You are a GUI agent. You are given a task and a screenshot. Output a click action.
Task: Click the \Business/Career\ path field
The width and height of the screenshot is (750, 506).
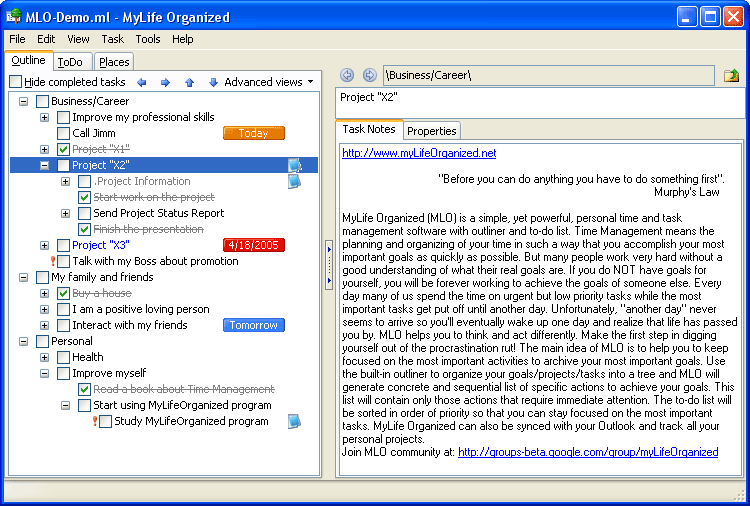(549, 75)
